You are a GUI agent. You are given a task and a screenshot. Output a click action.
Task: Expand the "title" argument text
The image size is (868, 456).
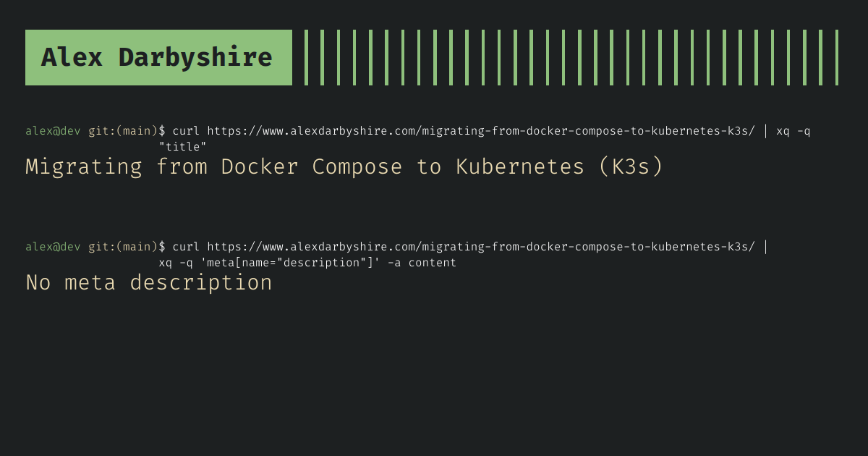tap(182, 146)
